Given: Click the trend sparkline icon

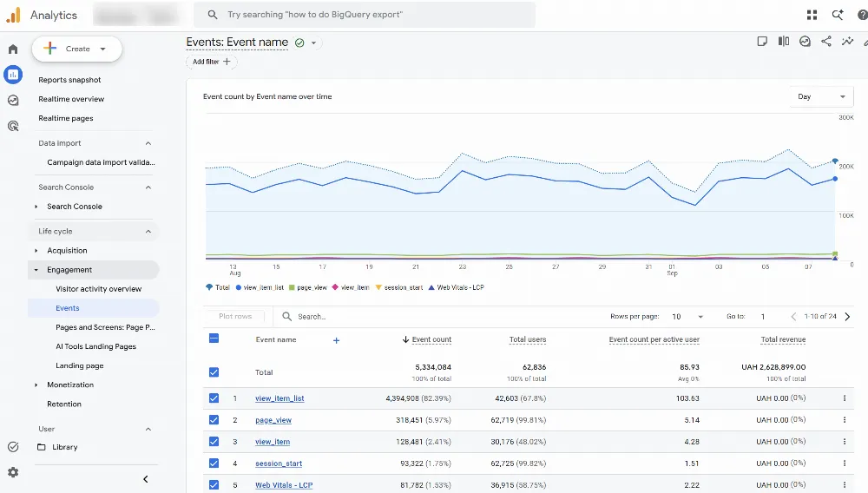Looking at the screenshot, I should (847, 42).
